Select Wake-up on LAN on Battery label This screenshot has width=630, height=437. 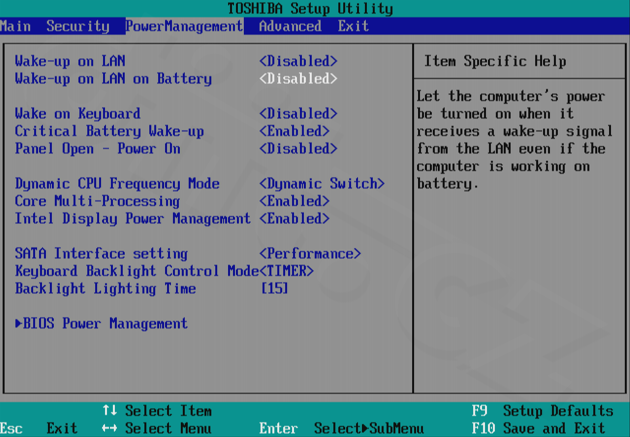pyautogui.click(x=113, y=79)
